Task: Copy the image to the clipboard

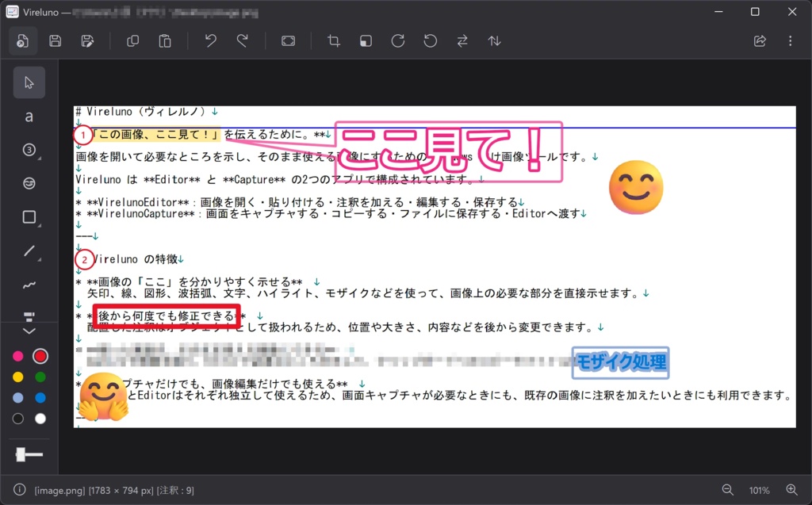Action: point(132,41)
